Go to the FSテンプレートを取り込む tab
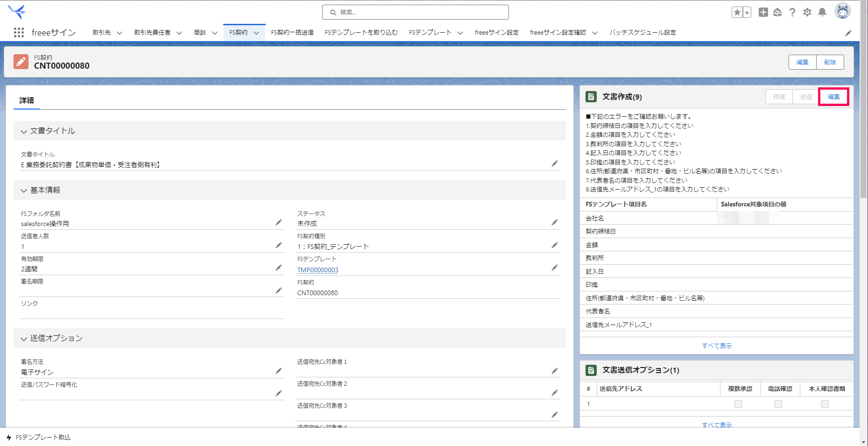The image size is (868, 446). coord(361,32)
